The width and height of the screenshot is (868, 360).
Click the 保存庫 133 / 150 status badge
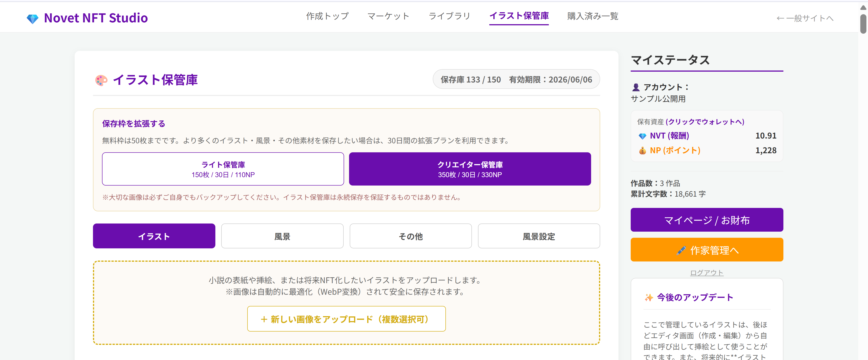516,80
